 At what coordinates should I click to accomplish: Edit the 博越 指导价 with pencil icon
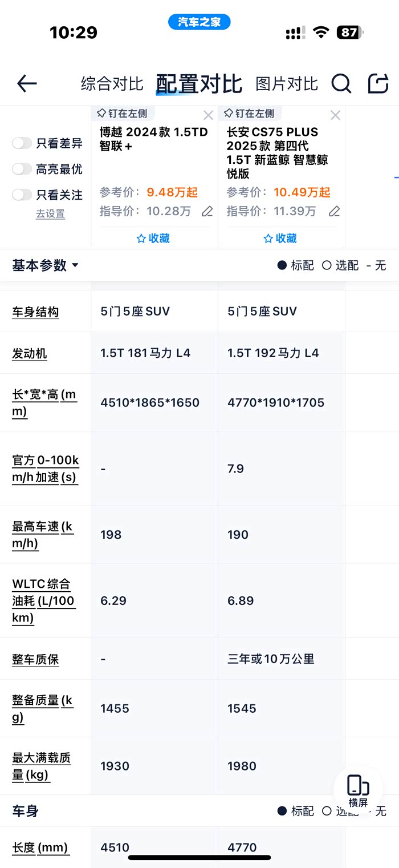207,211
